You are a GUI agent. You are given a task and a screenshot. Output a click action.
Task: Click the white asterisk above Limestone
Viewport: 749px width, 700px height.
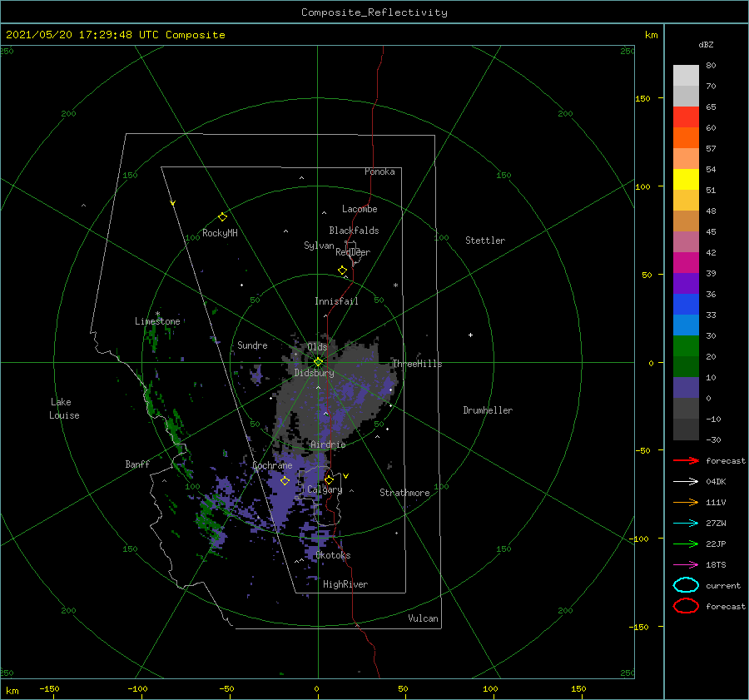(x=157, y=314)
